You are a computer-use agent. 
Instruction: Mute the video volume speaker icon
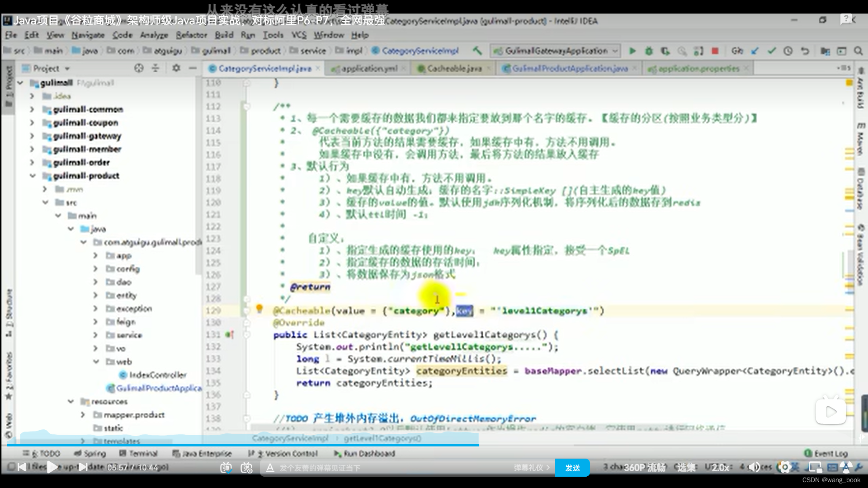(x=754, y=467)
